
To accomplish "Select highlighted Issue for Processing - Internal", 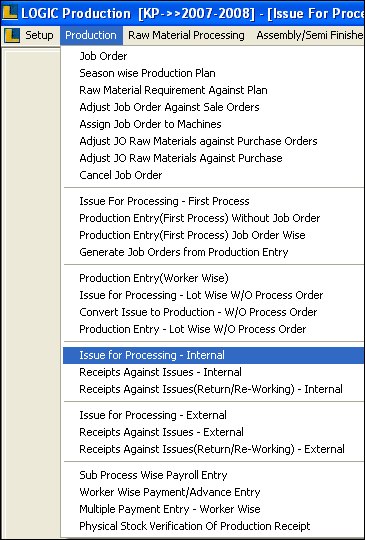I will pos(214,355).
